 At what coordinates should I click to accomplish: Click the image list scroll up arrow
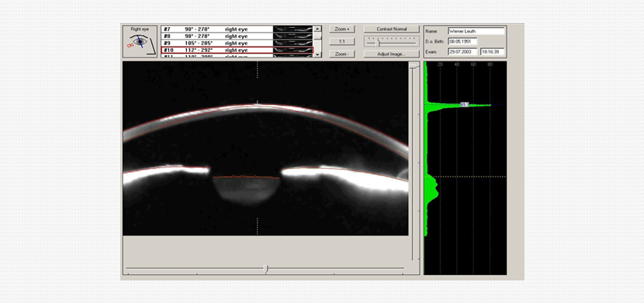pyautogui.click(x=317, y=29)
